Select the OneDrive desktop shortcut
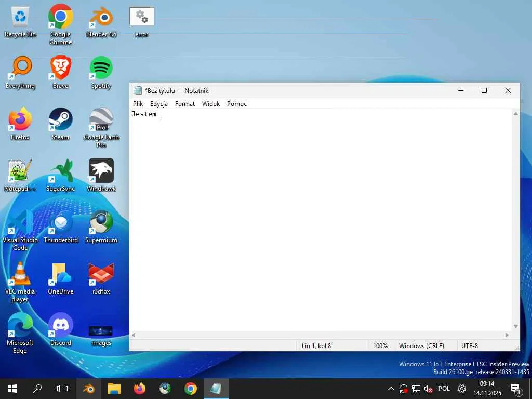This screenshot has height=399, width=532. tap(60, 278)
